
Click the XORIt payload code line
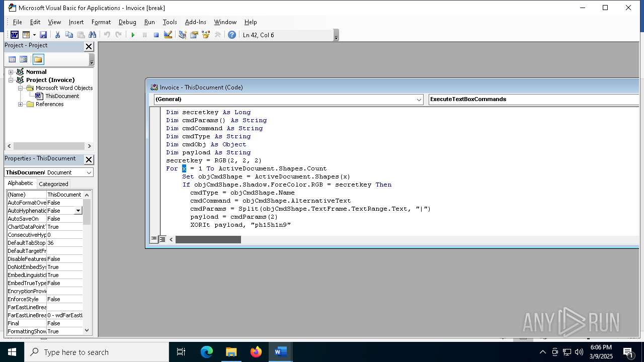pyautogui.click(x=240, y=225)
